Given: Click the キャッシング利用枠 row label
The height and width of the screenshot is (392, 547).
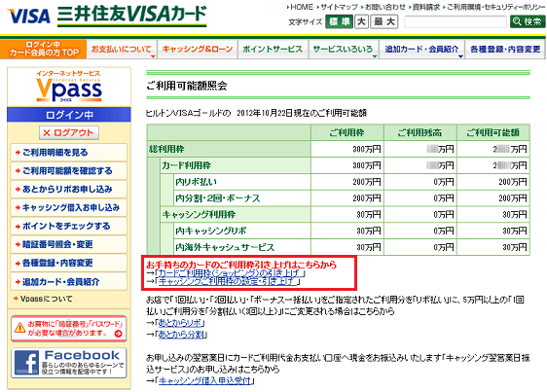Looking at the screenshot, I should [199, 215].
